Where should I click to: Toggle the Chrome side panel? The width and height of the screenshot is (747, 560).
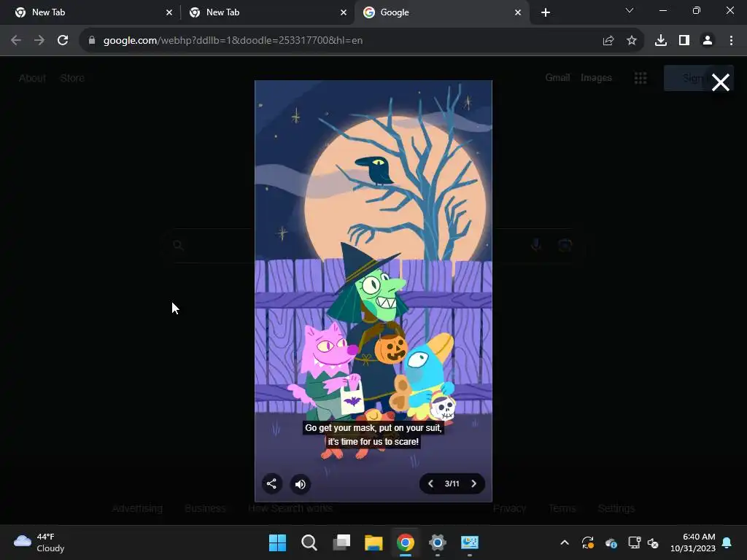click(x=684, y=41)
